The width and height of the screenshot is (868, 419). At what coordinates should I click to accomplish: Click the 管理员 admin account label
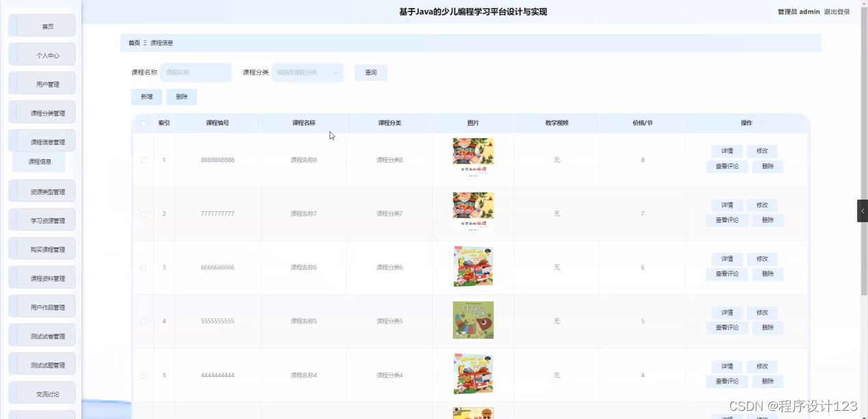point(798,12)
